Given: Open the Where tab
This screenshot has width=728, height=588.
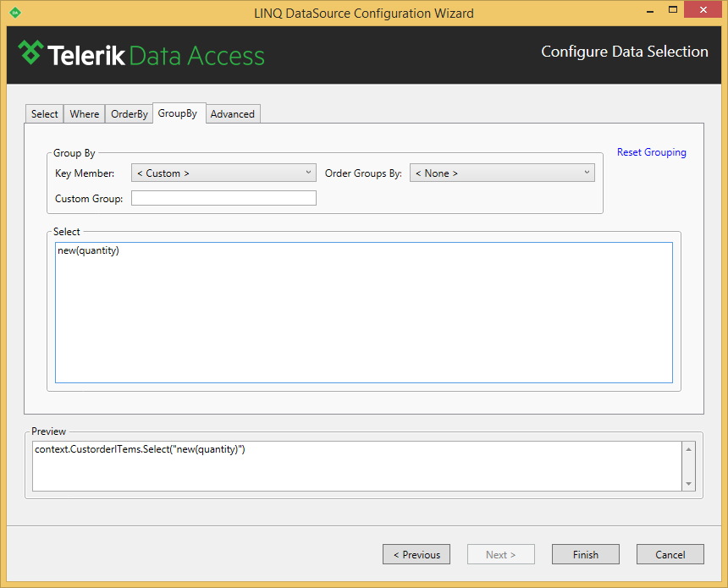Looking at the screenshot, I should pos(85,114).
